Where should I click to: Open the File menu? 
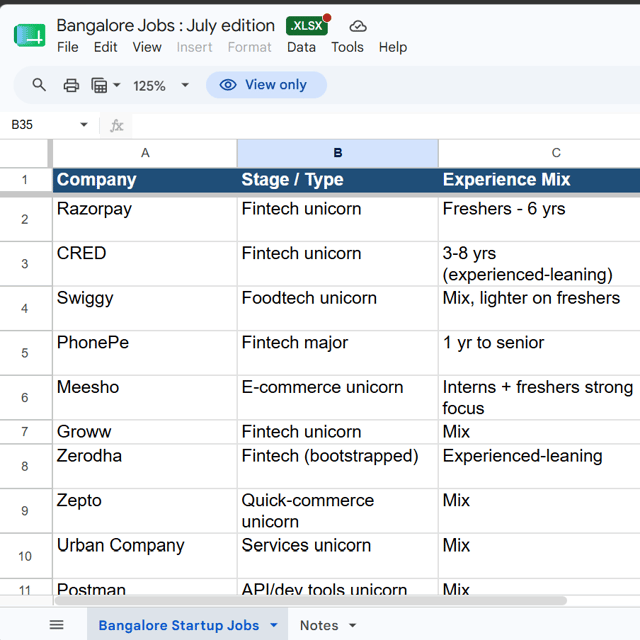[67, 47]
